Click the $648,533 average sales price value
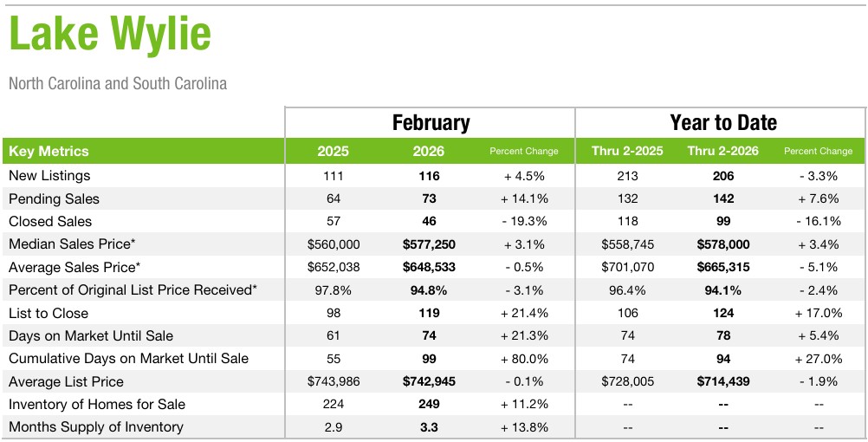868x442 pixels. pos(429,267)
